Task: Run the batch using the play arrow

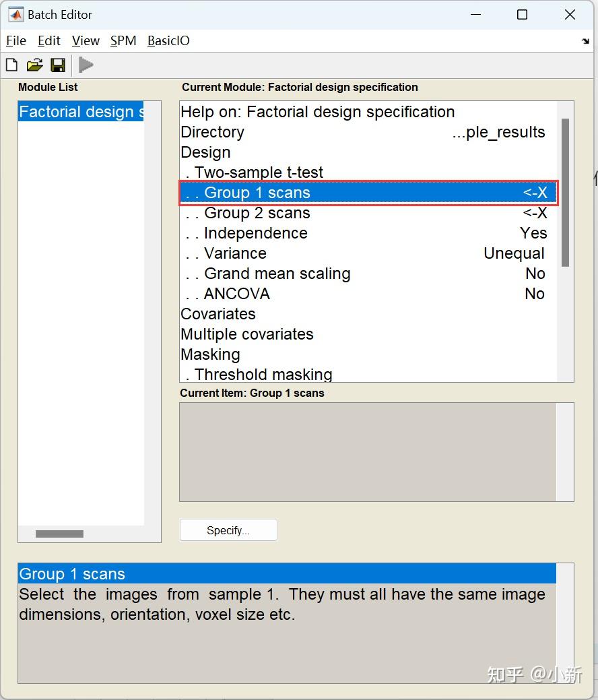Action: click(x=86, y=65)
